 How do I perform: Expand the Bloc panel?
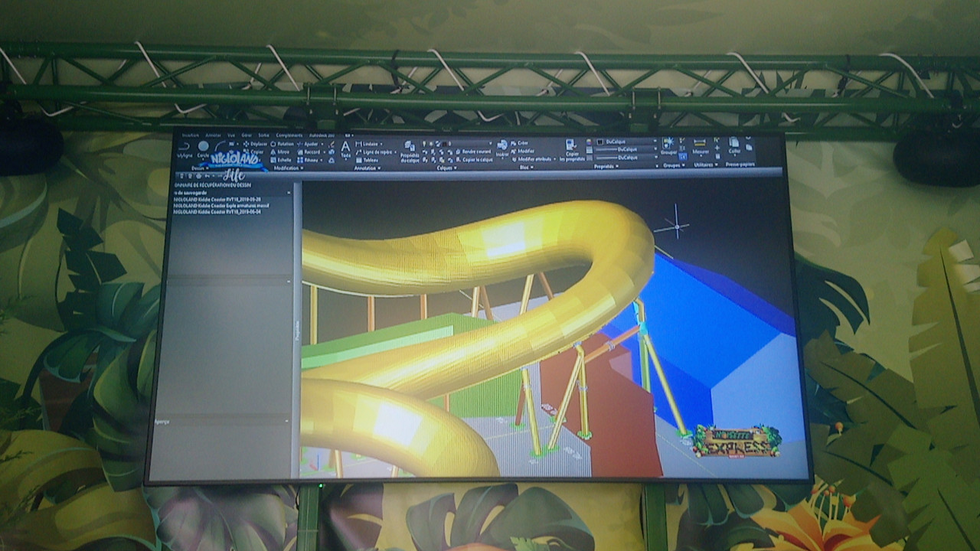[526, 167]
